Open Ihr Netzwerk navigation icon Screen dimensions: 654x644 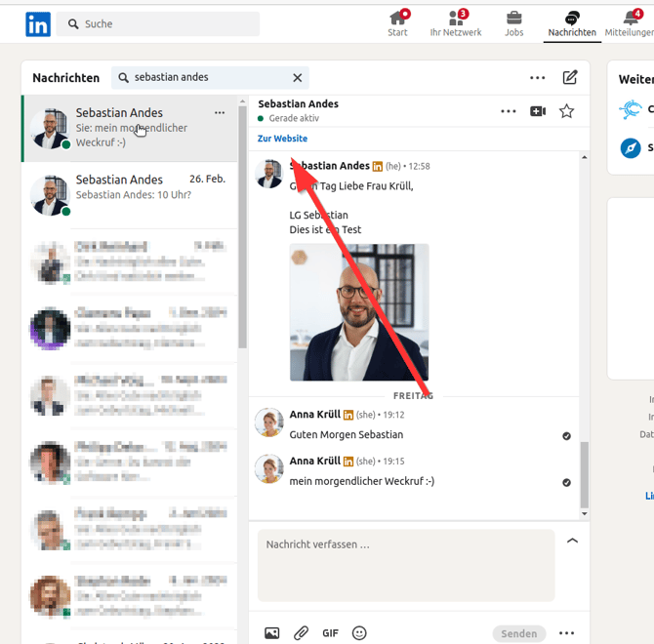pyautogui.click(x=456, y=20)
